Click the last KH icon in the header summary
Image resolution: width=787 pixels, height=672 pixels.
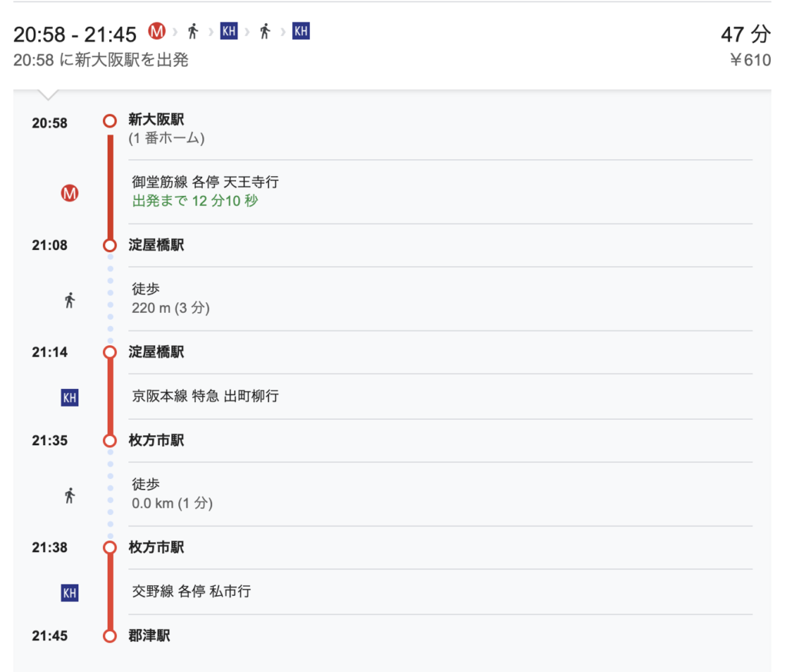(x=301, y=32)
